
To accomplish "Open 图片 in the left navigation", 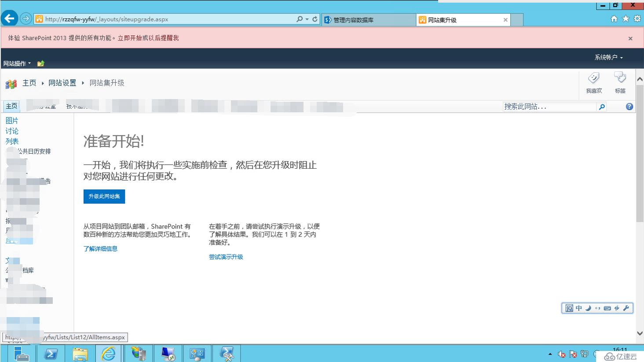I will (x=12, y=121).
